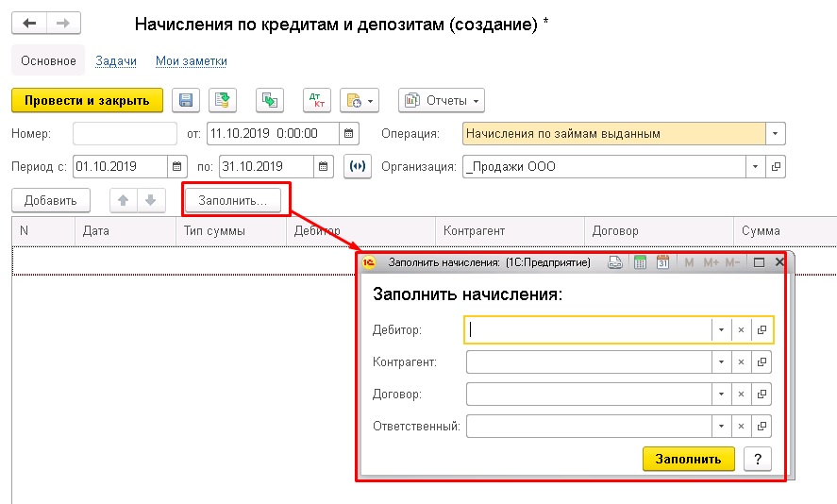Image resolution: width=837 pixels, height=504 pixels.
Task: Click the M- memory button in dialog title bar
Action: tap(732, 262)
